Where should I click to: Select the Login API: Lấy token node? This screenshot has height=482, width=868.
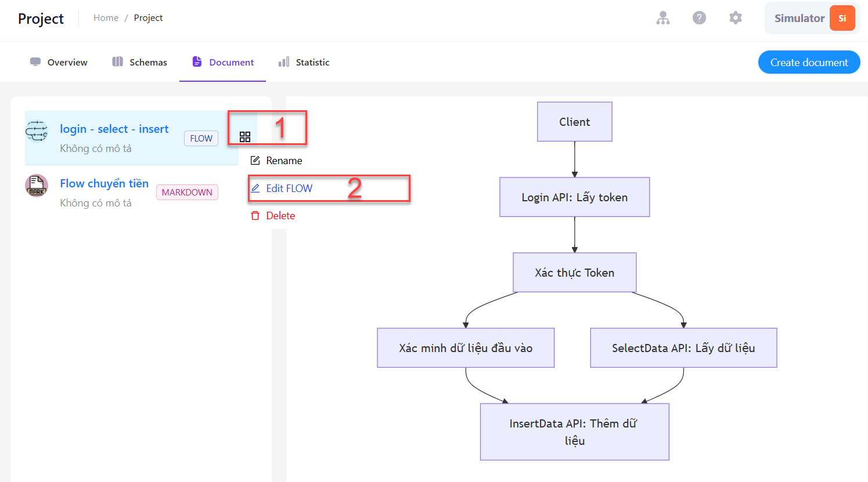pos(575,197)
